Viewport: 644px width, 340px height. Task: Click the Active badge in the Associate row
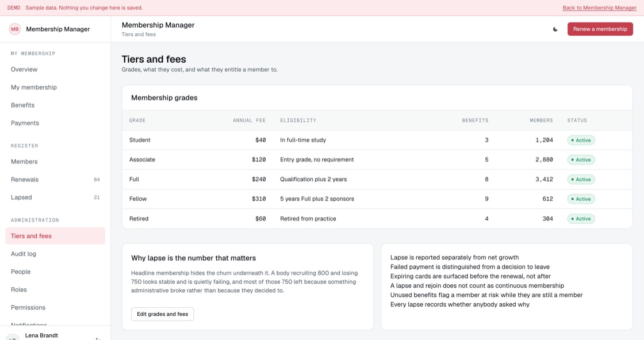click(x=581, y=160)
